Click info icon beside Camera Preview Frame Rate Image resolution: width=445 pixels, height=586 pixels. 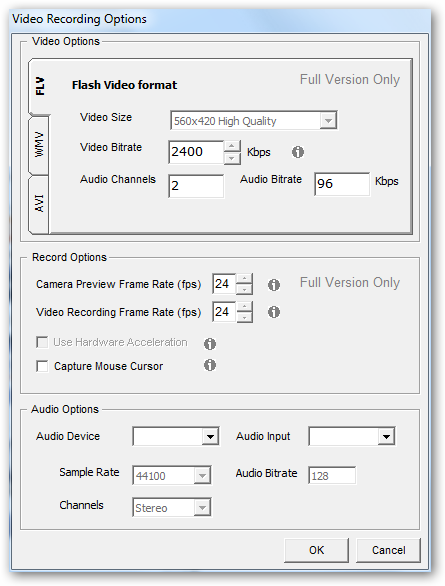click(274, 285)
